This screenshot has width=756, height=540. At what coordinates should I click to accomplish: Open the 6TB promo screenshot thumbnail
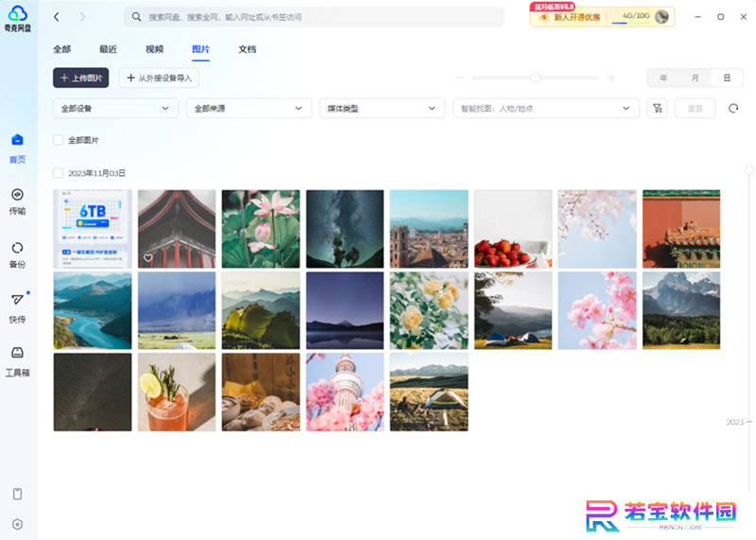[x=93, y=229]
